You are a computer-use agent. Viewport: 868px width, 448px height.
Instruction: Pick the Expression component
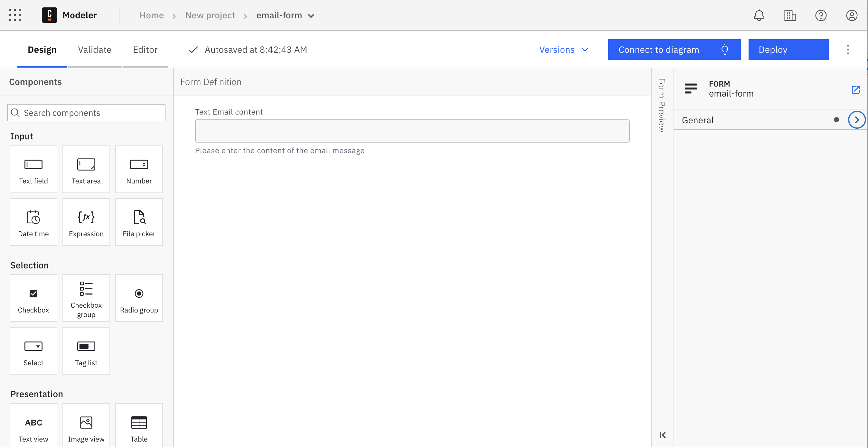(86, 222)
